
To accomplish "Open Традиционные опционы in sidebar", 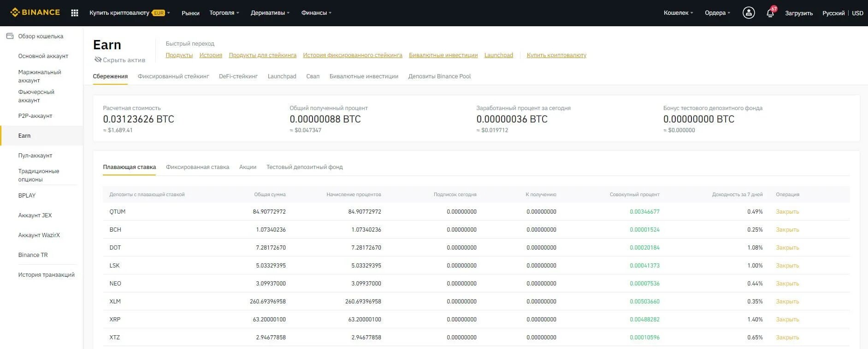I will [x=39, y=175].
